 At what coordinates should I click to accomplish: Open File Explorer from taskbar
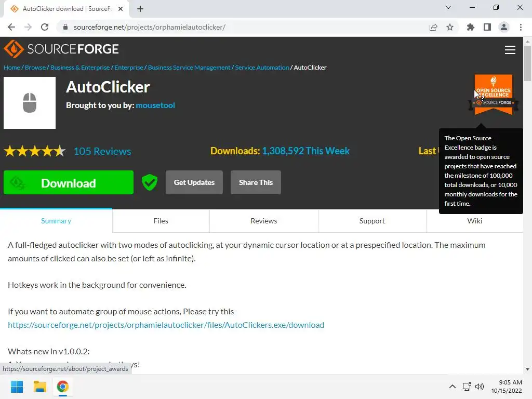pyautogui.click(x=39, y=387)
